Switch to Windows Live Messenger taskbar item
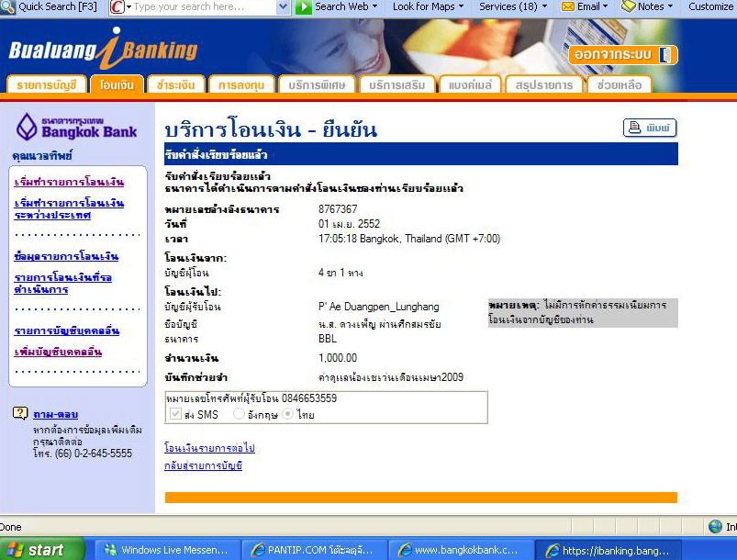Screen dimensions: 737x560 click(168, 550)
